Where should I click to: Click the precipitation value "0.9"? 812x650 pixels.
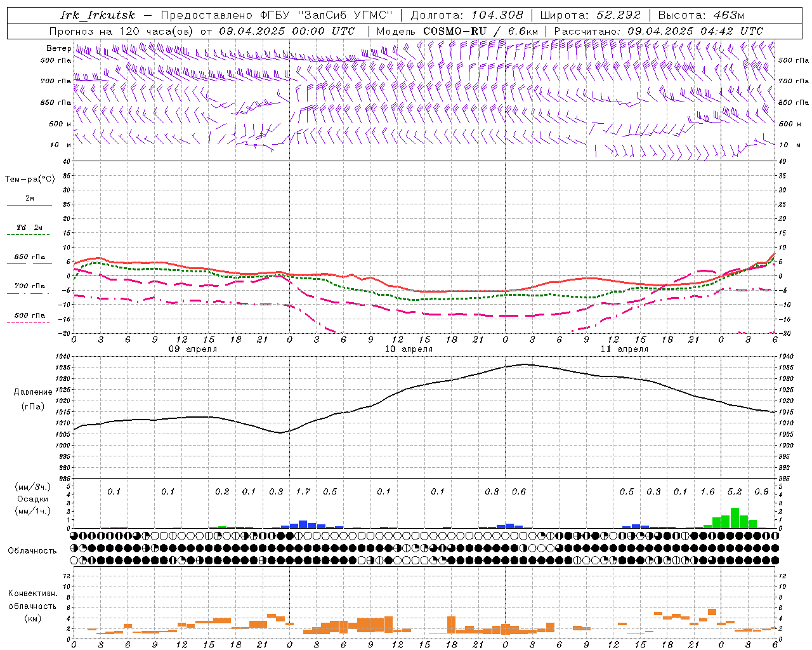click(x=761, y=491)
